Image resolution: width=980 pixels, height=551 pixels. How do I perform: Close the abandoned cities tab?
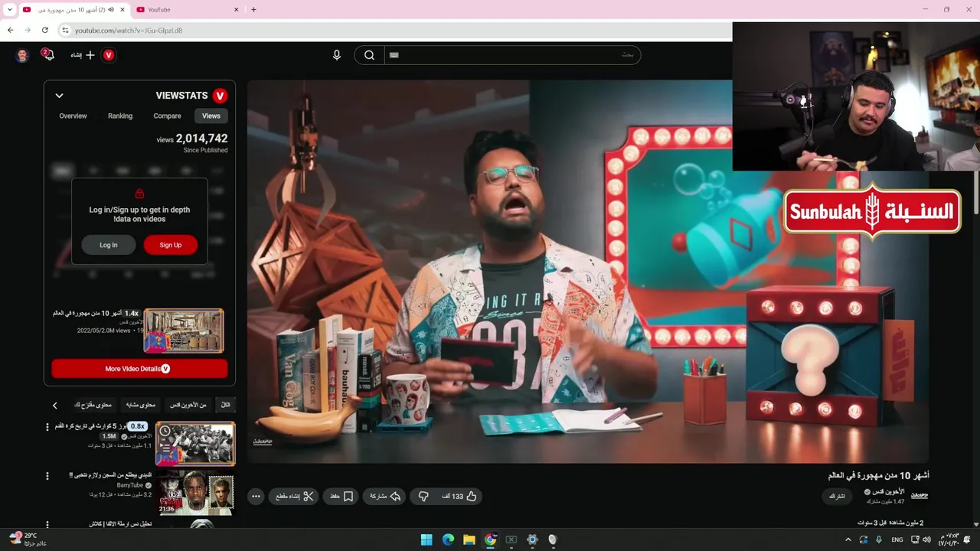point(122,10)
